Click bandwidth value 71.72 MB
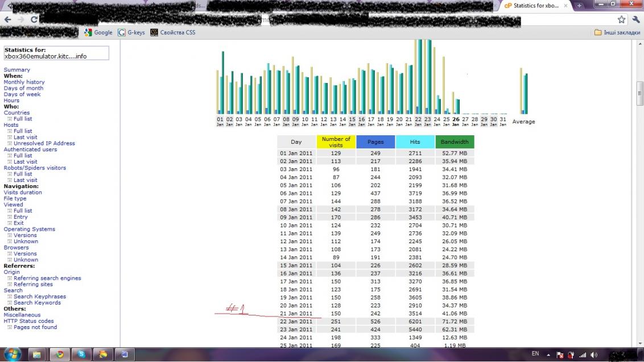 455,322
